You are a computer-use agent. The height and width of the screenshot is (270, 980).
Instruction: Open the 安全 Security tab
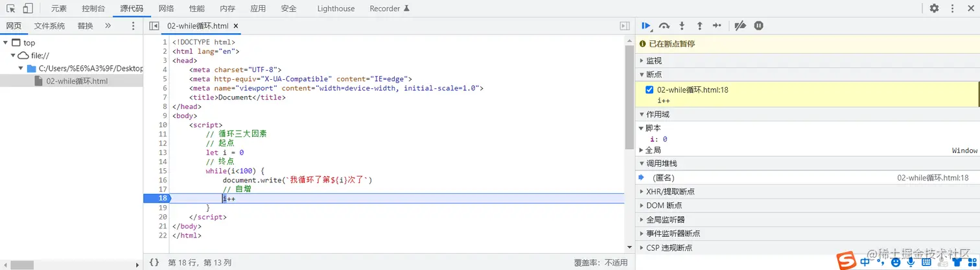click(288, 8)
